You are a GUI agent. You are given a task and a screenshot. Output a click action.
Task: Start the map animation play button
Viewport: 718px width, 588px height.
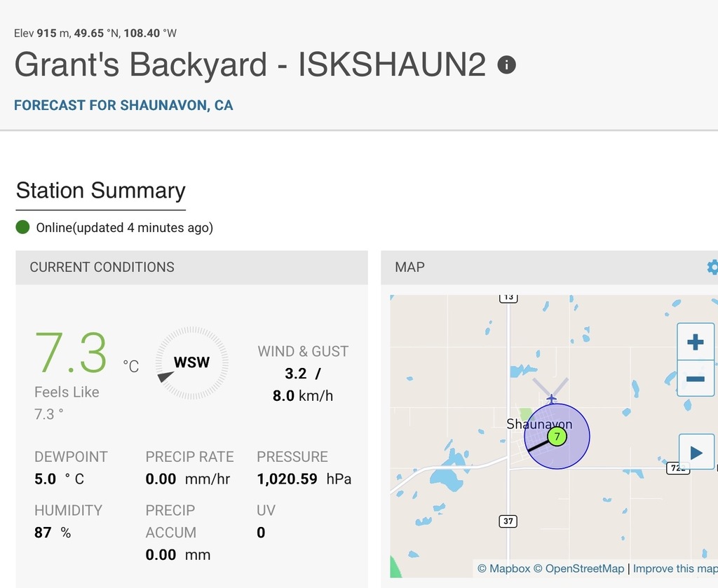click(696, 452)
